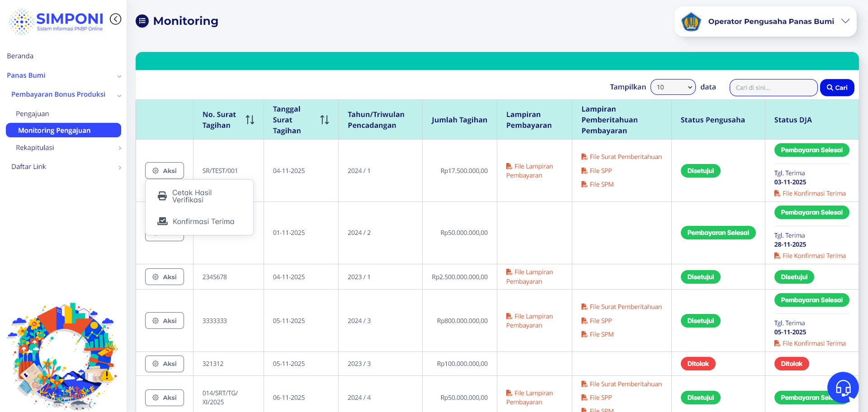Open File SPM in 3333333 row
Viewport: 868px width, 412px height.
click(598, 334)
